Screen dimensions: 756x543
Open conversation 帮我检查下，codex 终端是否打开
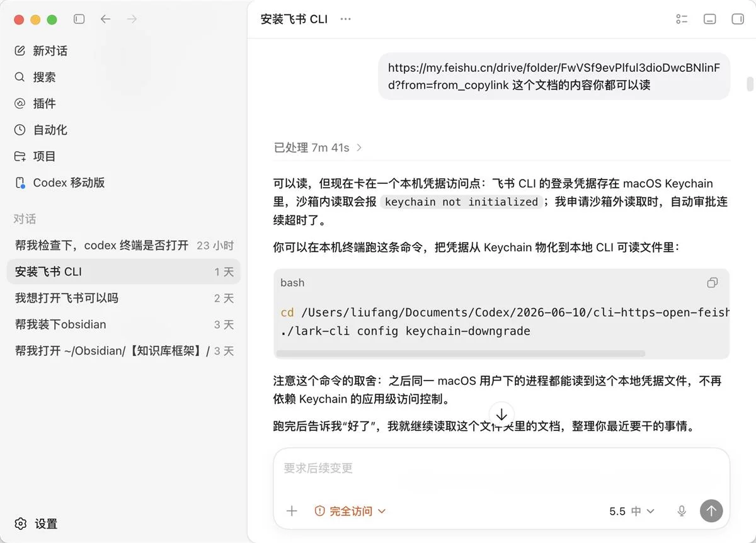pos(124,245)
